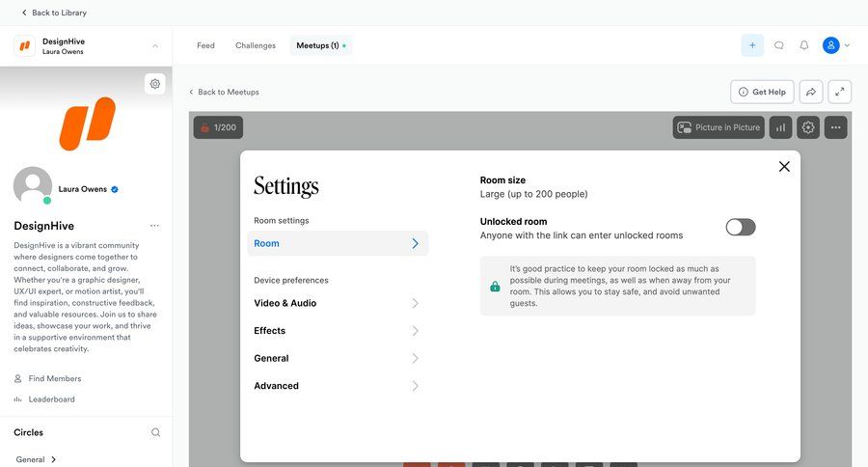Toggle the Unlocked room switch
This screenshot has width=868, height=467.
pos(740,227)
